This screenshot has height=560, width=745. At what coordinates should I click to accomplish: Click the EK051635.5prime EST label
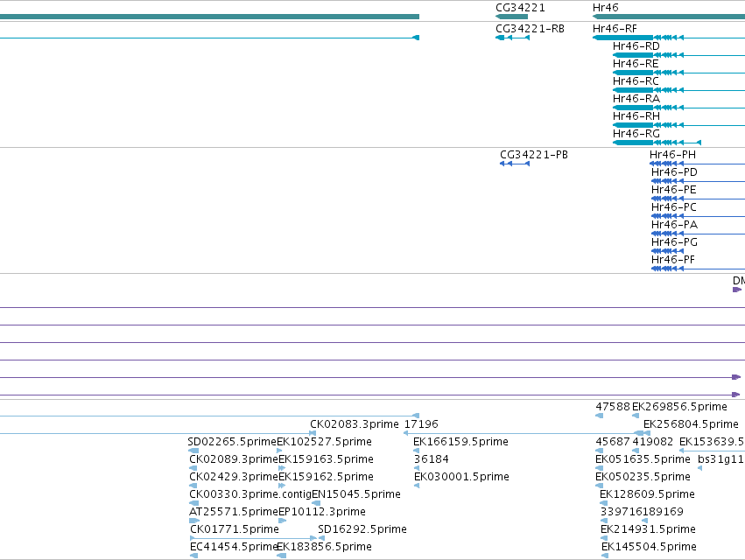(643, 459)
